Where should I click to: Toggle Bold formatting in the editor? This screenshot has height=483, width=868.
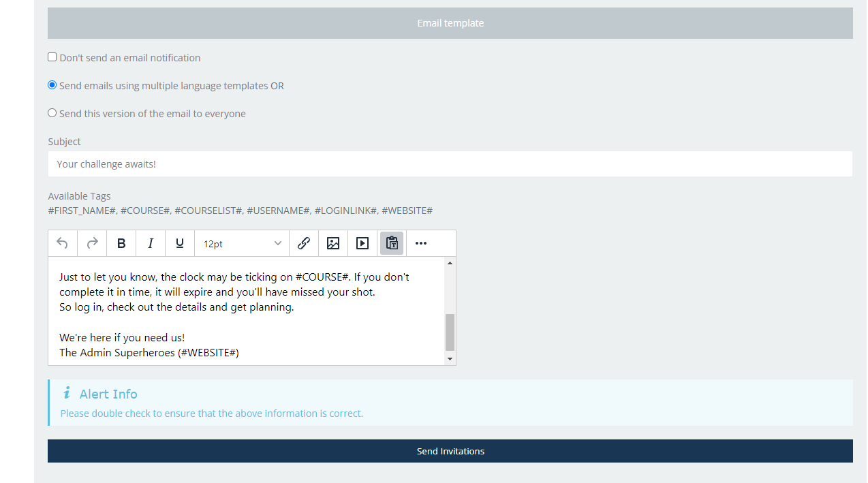[121, 243]
